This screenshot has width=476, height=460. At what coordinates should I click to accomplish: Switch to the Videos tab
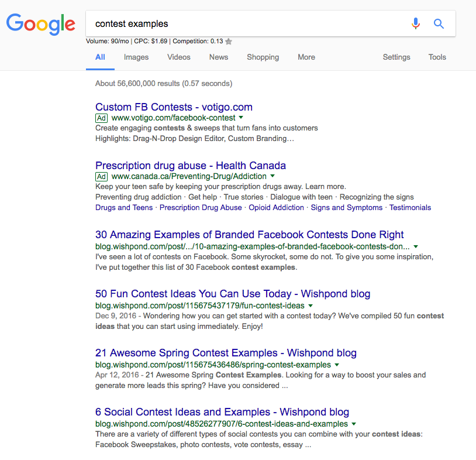[179, 57]
